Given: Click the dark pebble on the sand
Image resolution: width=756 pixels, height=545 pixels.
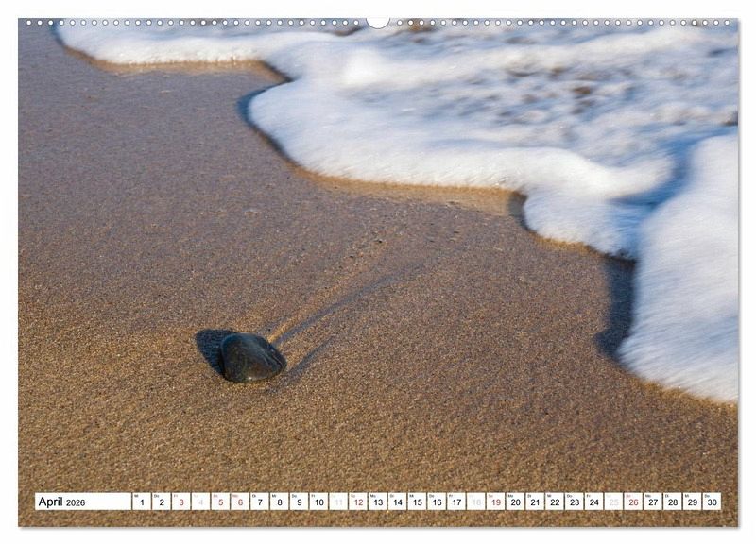Looking at the screenshot, I should pyautogui.click(x=251, y=358).
